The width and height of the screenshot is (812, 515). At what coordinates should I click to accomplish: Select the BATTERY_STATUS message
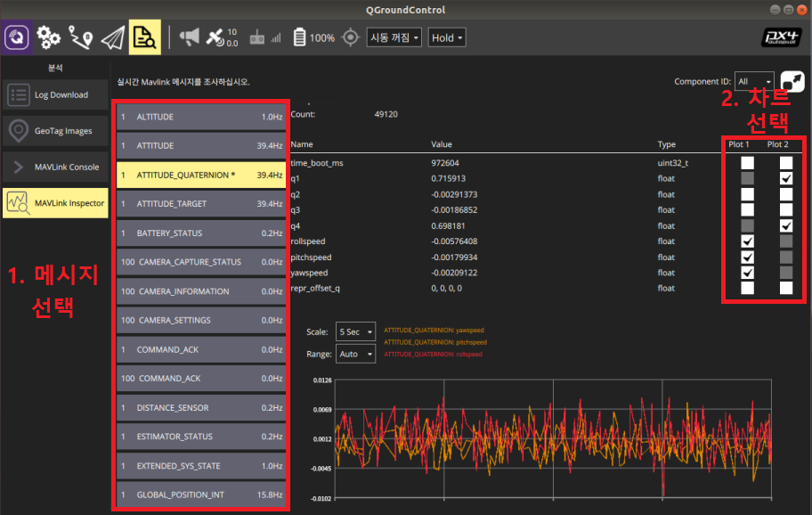(201, 233)
